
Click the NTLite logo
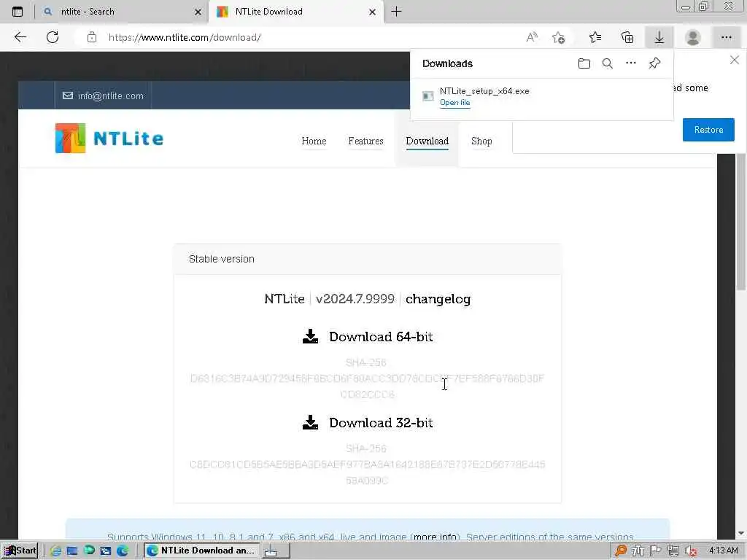pos(109,138)
